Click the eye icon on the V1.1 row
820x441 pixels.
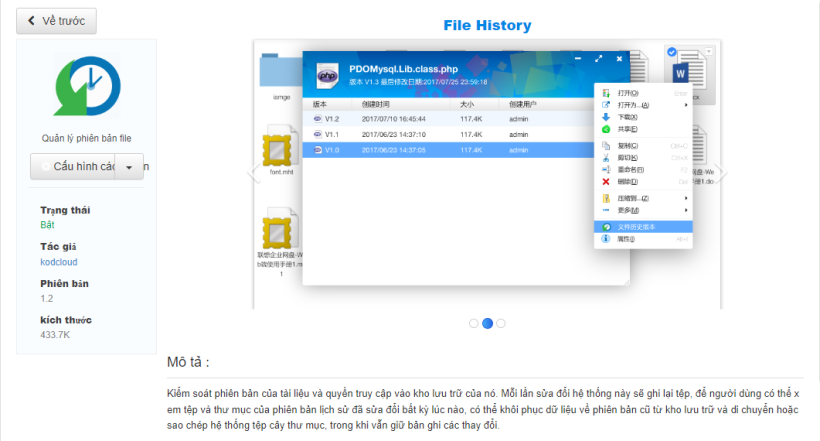[x=317, y=134]
